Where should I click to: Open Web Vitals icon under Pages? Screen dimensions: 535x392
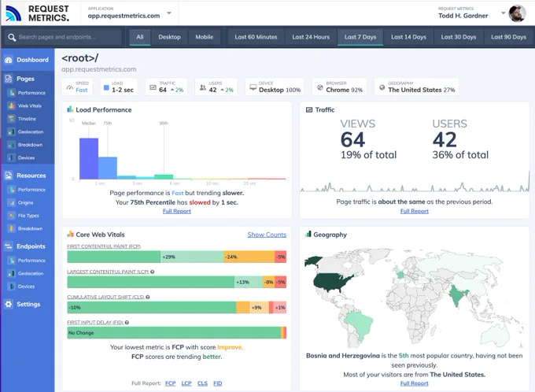coord(11,105)
